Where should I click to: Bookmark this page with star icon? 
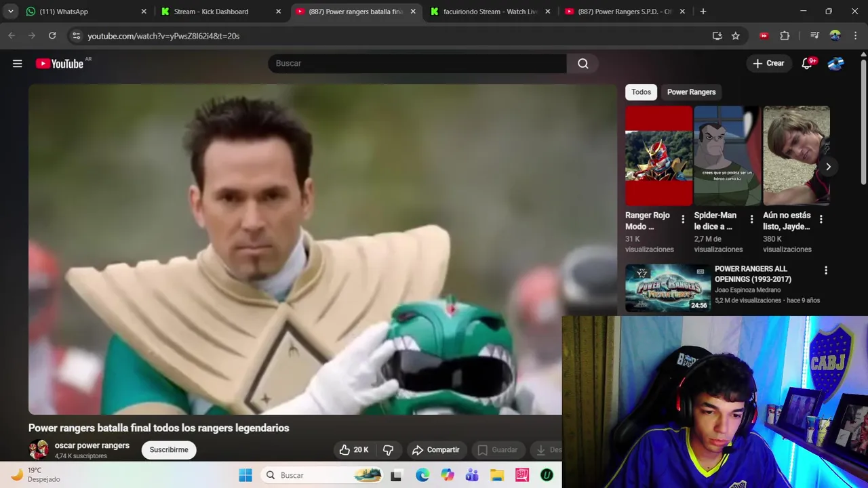pos(736,36)
